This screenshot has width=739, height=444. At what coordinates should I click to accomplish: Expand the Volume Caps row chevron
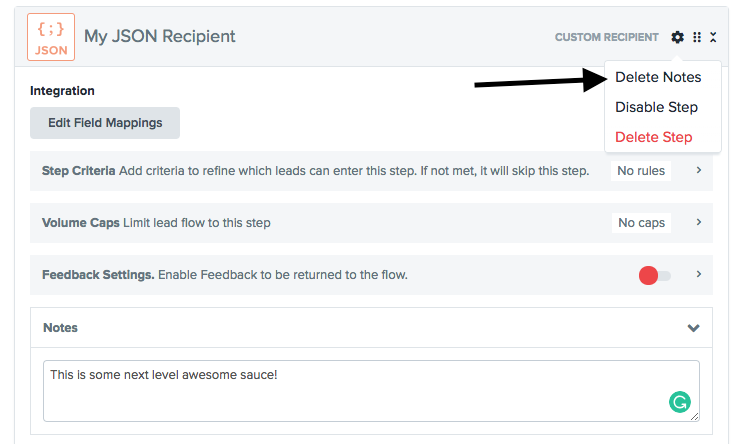click(x=698, y=223)
